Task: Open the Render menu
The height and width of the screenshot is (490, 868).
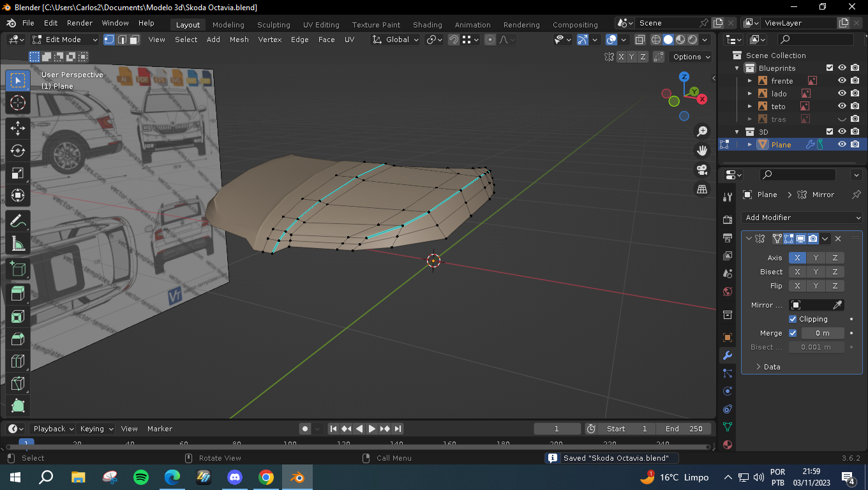Action: [x=80, y=23]
